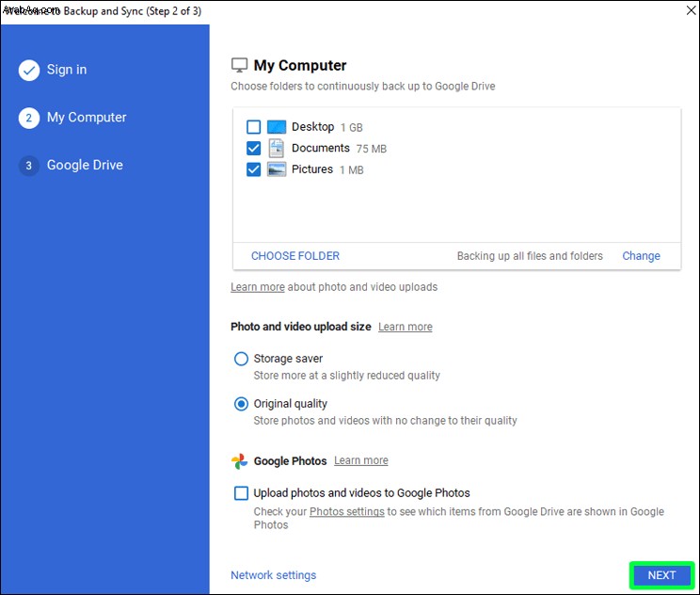700x595 pixels.
Task: Click the Documents folder name
Action: [x=321, y=148]
